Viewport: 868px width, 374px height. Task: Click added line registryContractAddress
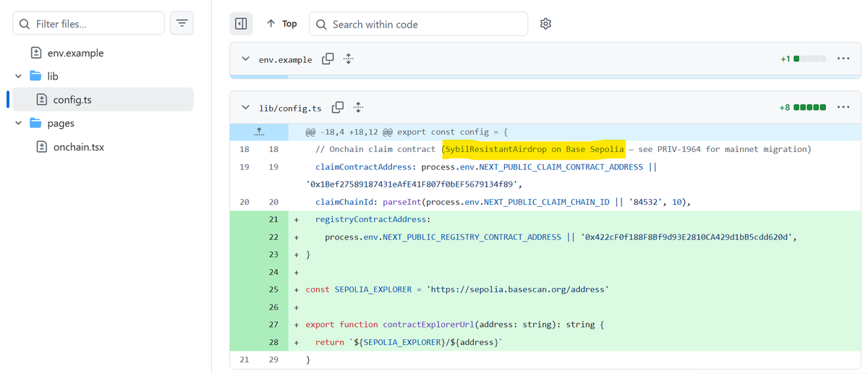coord(373,219)
